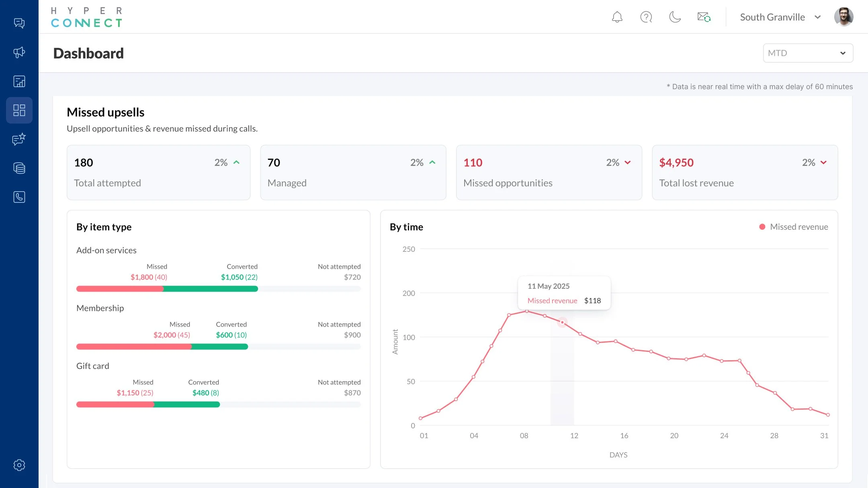Screen dimensions: 868x488
Task: Expand the South Granville location selector
Action: pyautogui.click(x=780, y=17)
